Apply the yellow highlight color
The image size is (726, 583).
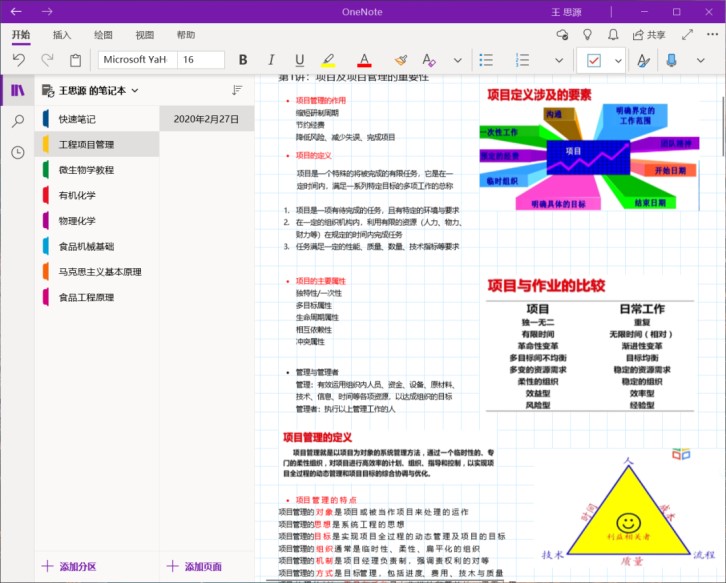tap(328, 60)
